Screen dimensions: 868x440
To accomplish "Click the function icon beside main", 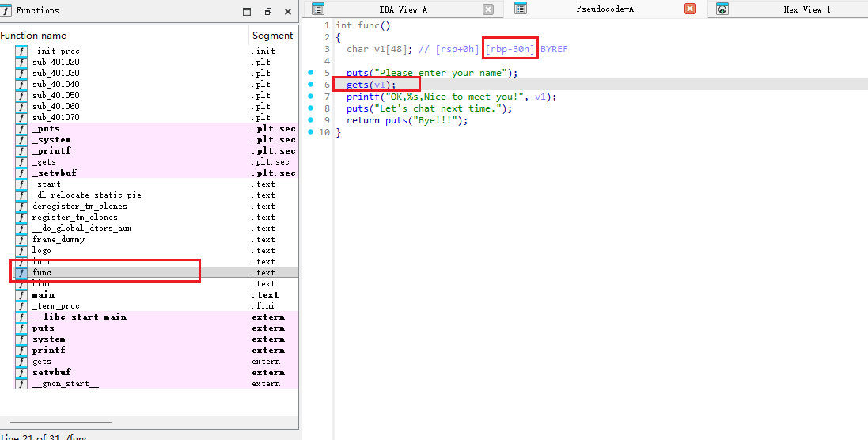I will [x=21, y=295].
